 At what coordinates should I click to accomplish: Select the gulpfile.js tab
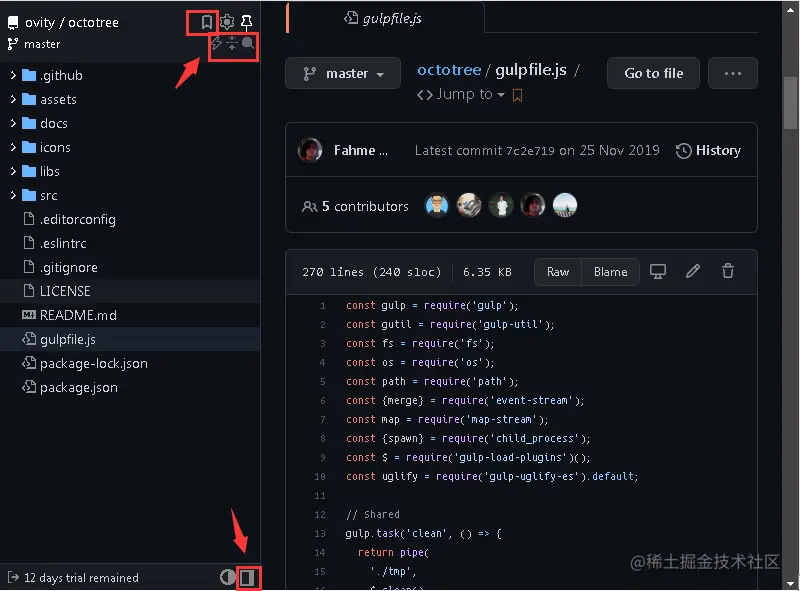[x=385, y=18]
